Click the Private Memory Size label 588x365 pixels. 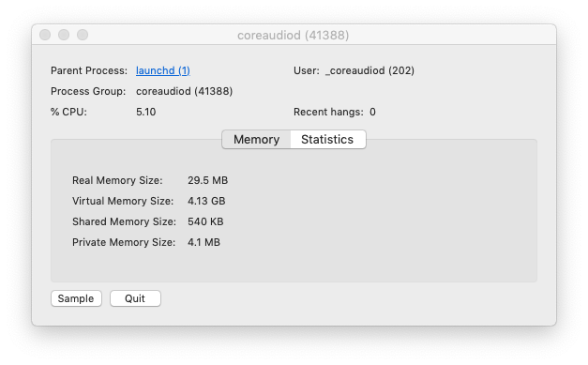(124, 242)
